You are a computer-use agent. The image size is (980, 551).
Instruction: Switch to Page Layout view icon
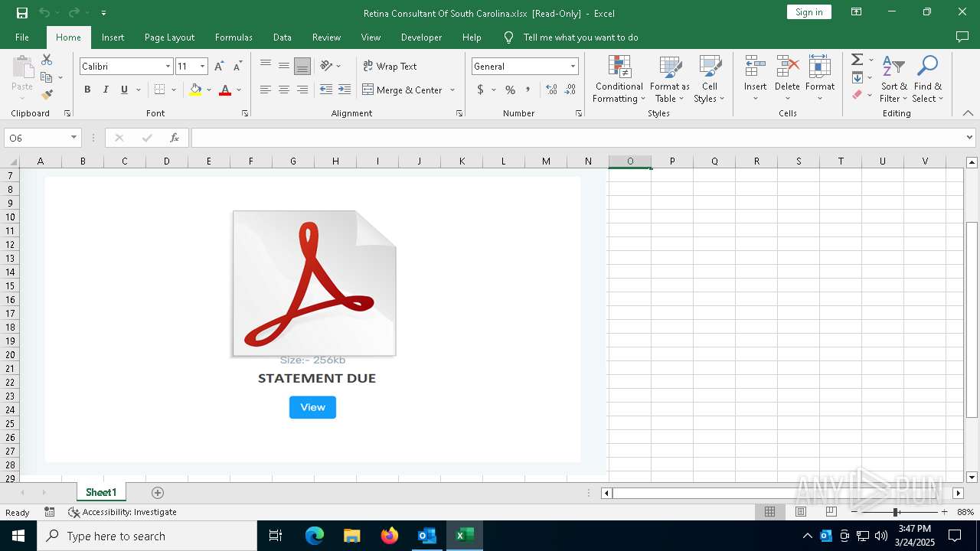click(801, 512)
